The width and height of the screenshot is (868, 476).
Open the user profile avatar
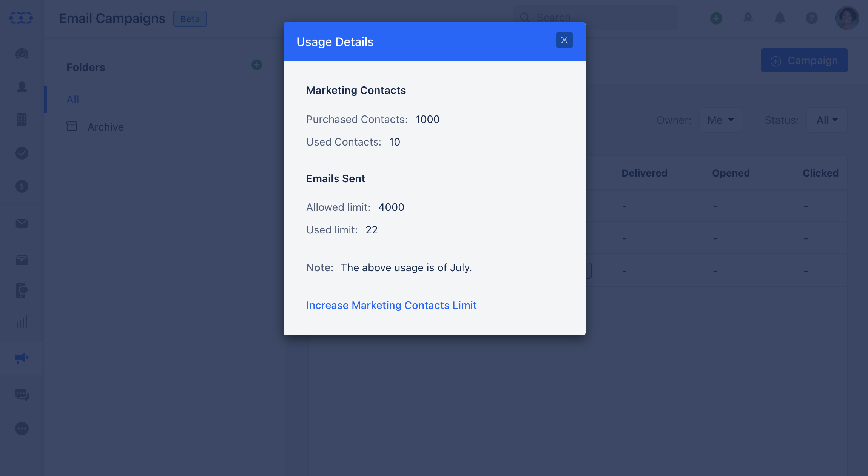847,18
